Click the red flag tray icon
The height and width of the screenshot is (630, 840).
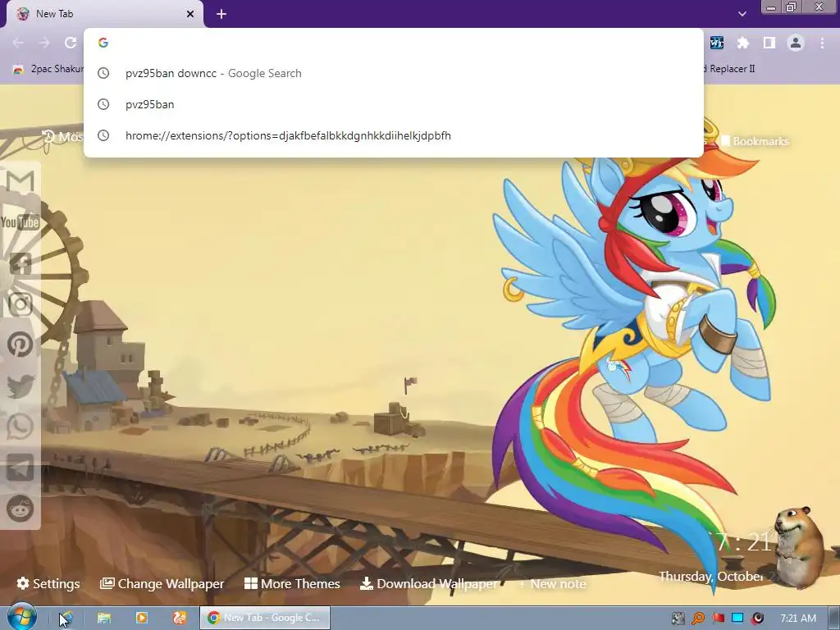[x=718, y=619]
